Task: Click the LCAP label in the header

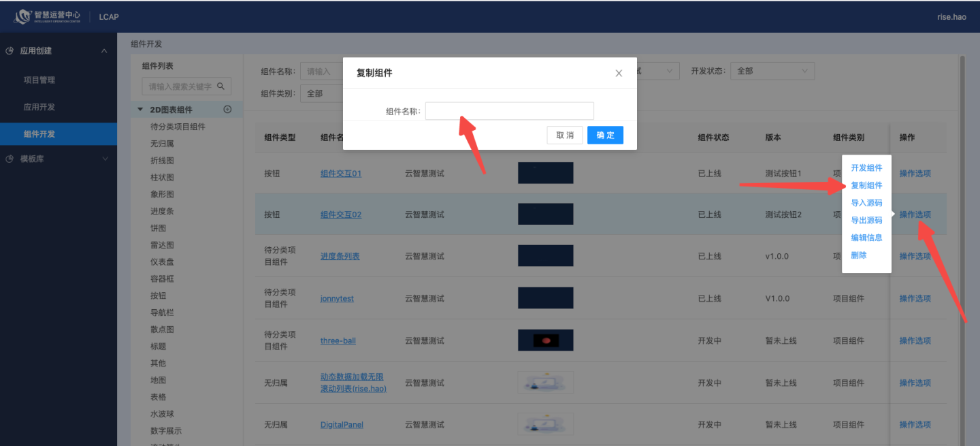Action: coord(109,17)
